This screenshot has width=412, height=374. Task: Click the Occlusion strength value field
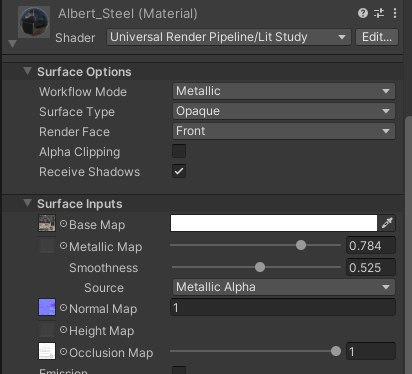[371, 351]
